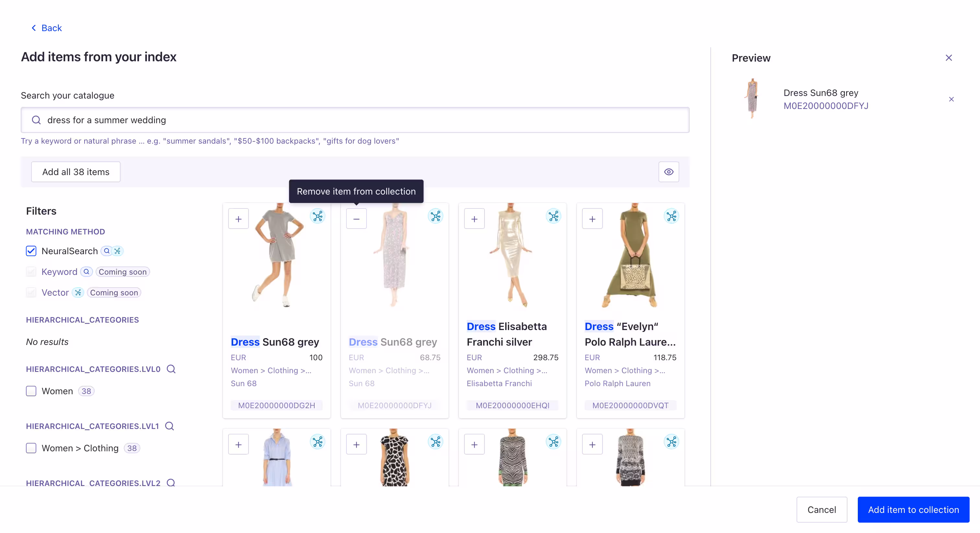Add Dress Elisabetta Franchi silver with plus
Viewport: 980px width, 533px height.
[x=474, y=219]
